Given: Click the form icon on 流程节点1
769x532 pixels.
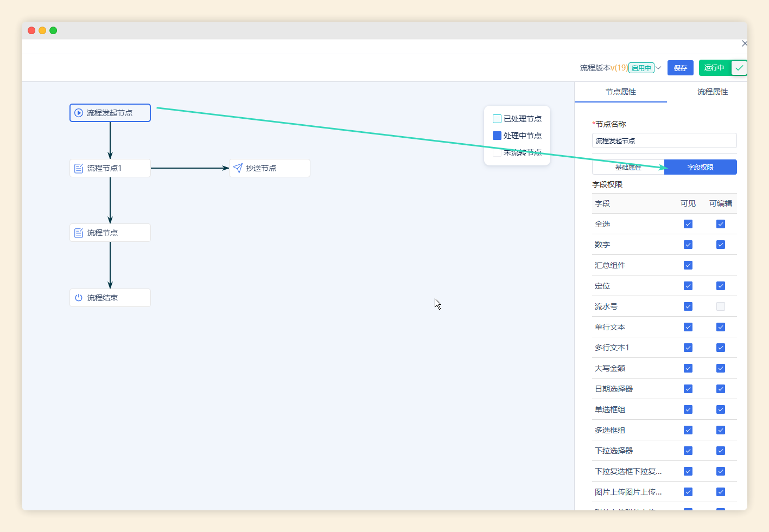Looking at the screenshot, I should (x=79, y=168).
